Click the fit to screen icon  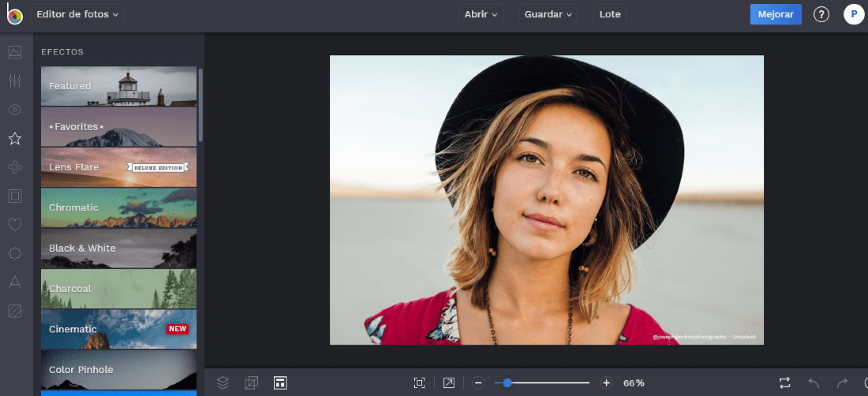tap(419, 383)
